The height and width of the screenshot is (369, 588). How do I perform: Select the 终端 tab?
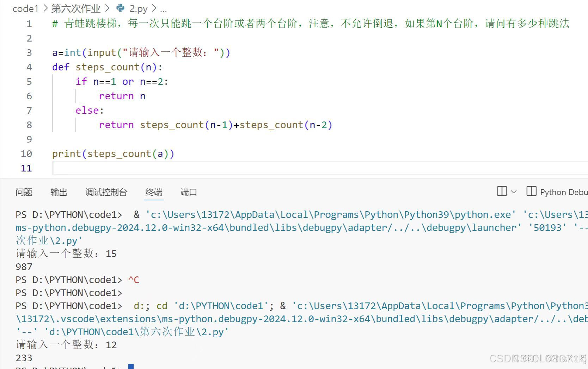coord(154,192)
